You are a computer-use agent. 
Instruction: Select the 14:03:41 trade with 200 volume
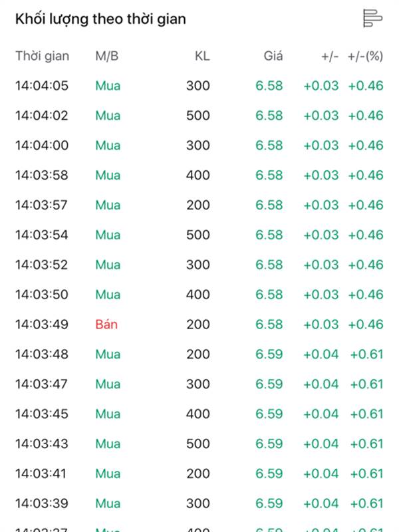[x=199, y=474]
